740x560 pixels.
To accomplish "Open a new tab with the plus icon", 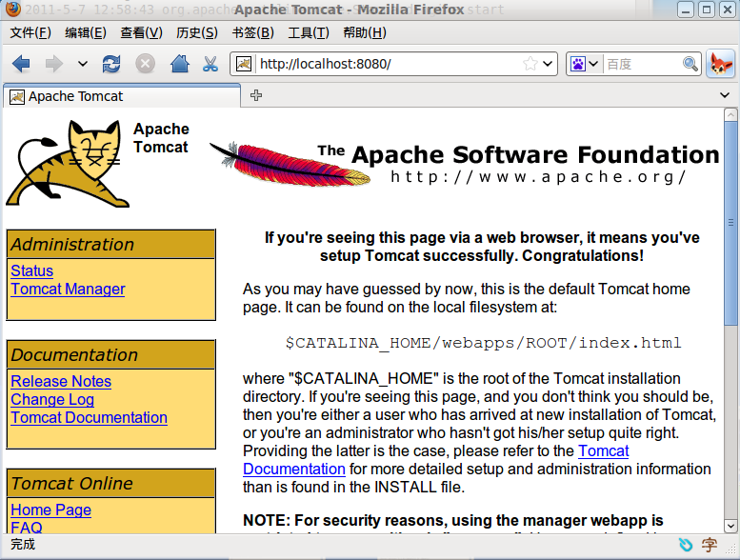I will [x=256, y=95].
